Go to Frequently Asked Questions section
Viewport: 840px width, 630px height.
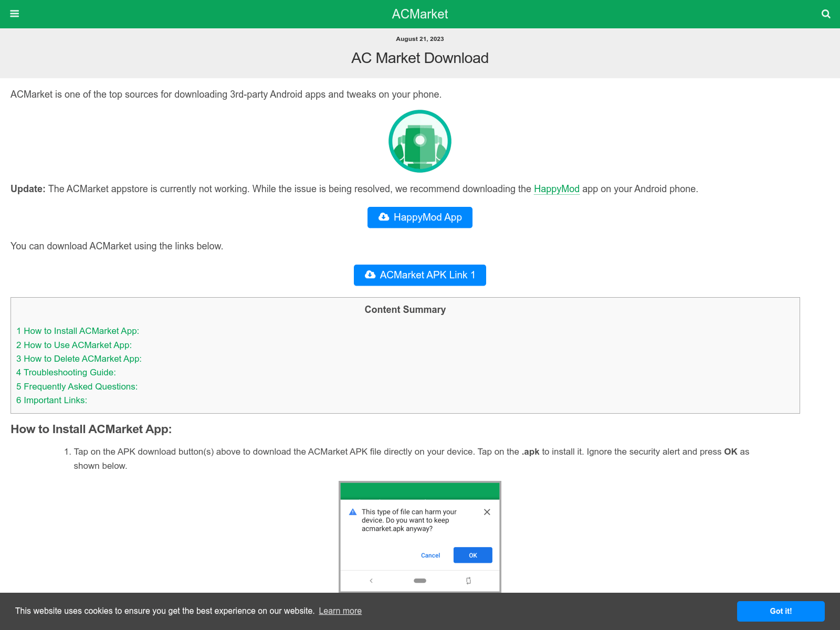pyautogui.click(x=77, y=386)
